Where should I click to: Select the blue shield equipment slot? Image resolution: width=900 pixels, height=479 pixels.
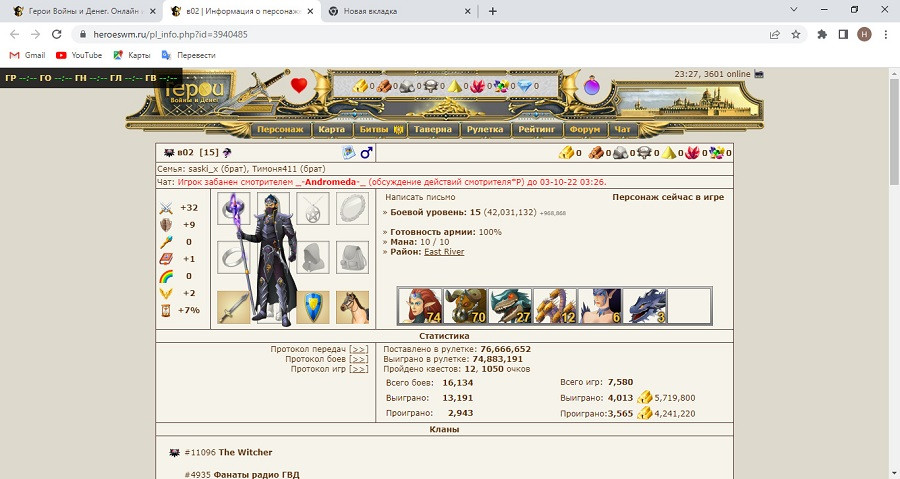[313, 307]
